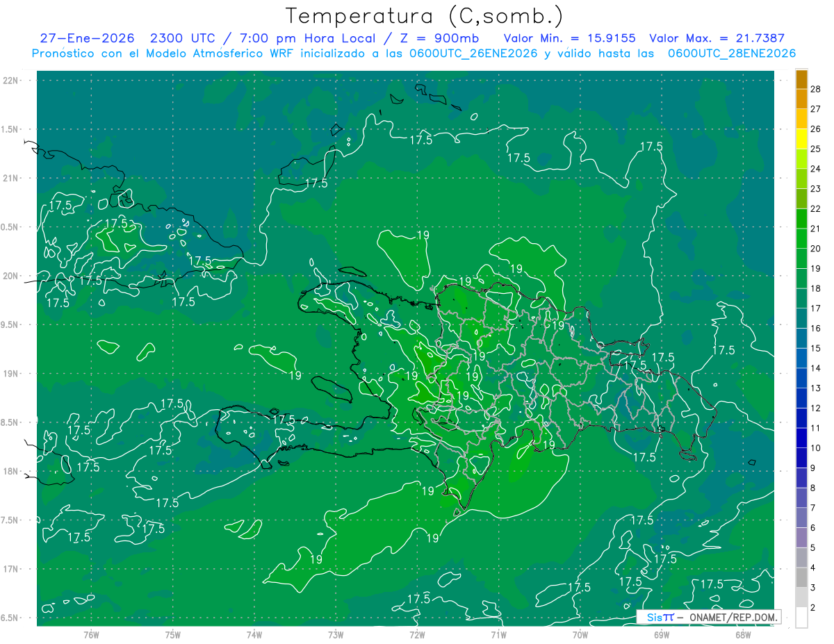
Task: Click the '2300 UTC' time text
Action: coord(182,38)
